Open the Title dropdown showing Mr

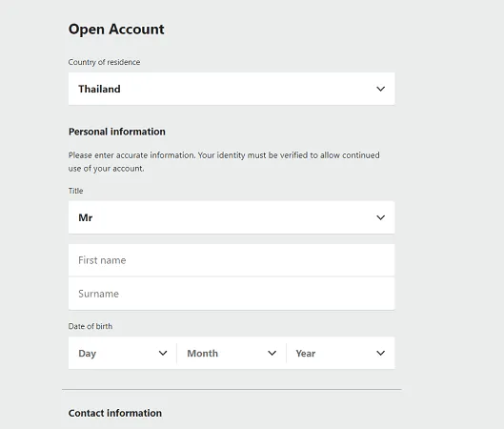[232, 217]
